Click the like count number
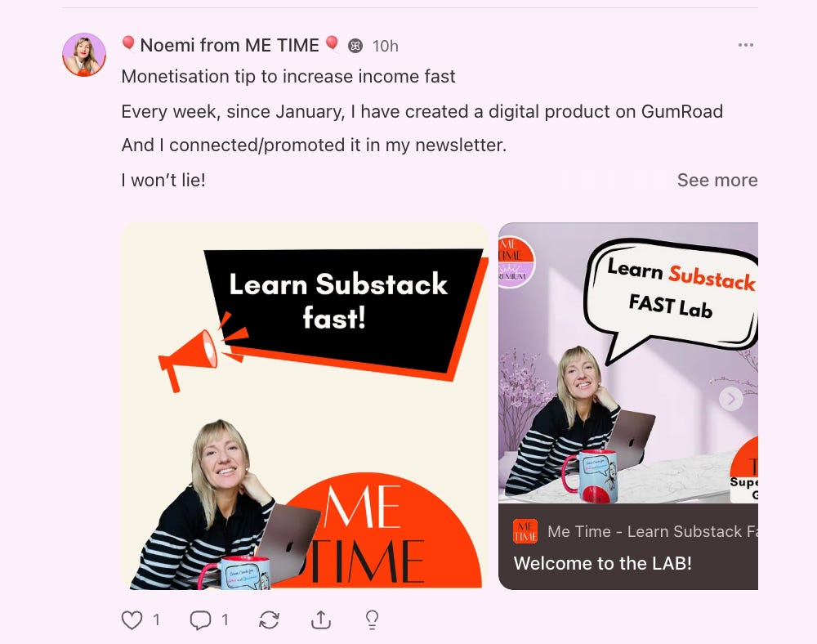817x644 pixels. coord(156,620)
